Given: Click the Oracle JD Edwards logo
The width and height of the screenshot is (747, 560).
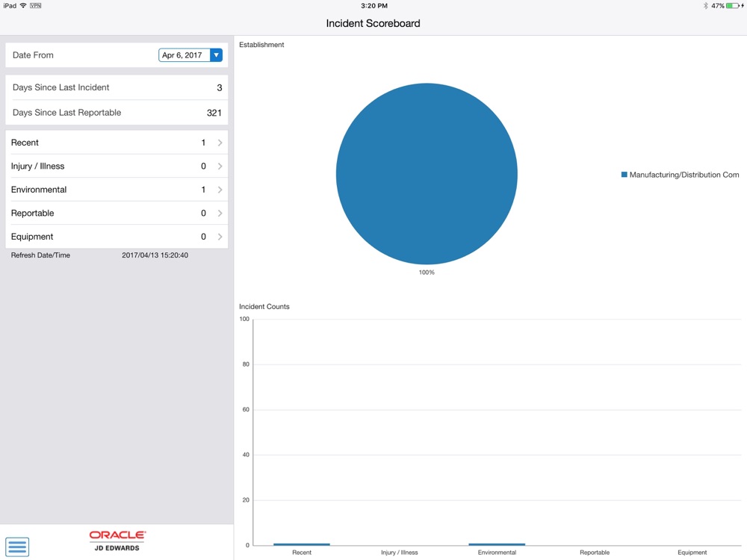Looking at the screenshot, I should pyautogui.click(x=117, y=541).
